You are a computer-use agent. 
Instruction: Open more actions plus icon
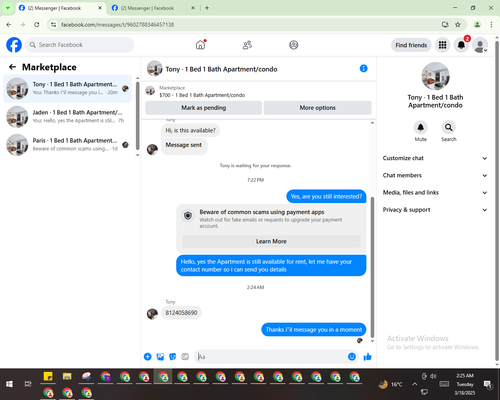click(x=147, y=357)
